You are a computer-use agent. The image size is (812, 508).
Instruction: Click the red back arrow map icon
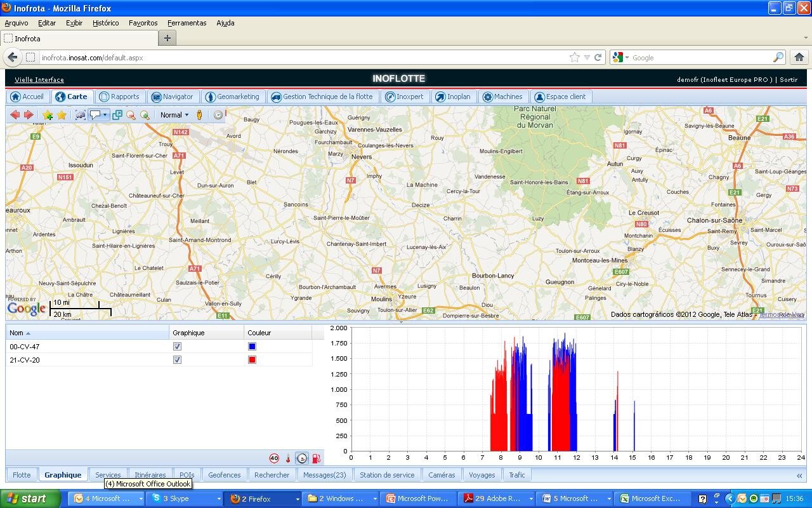15,115
